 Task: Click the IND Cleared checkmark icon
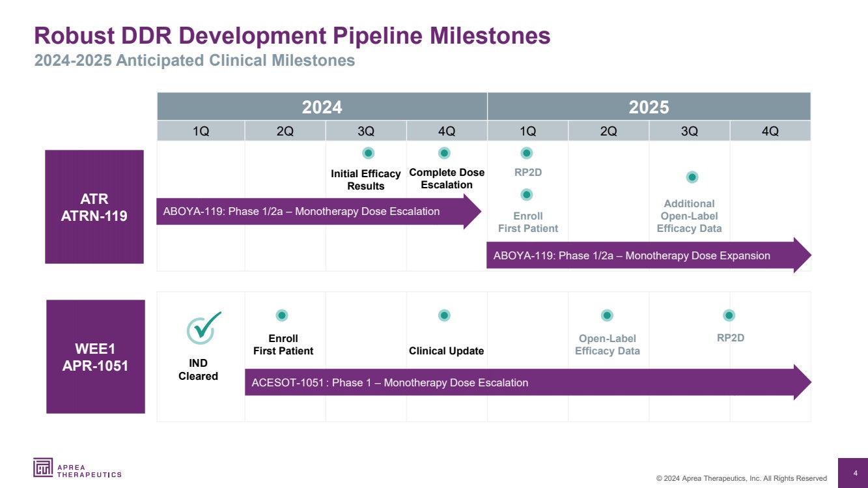pyautogui.click(x=203, y=328)
